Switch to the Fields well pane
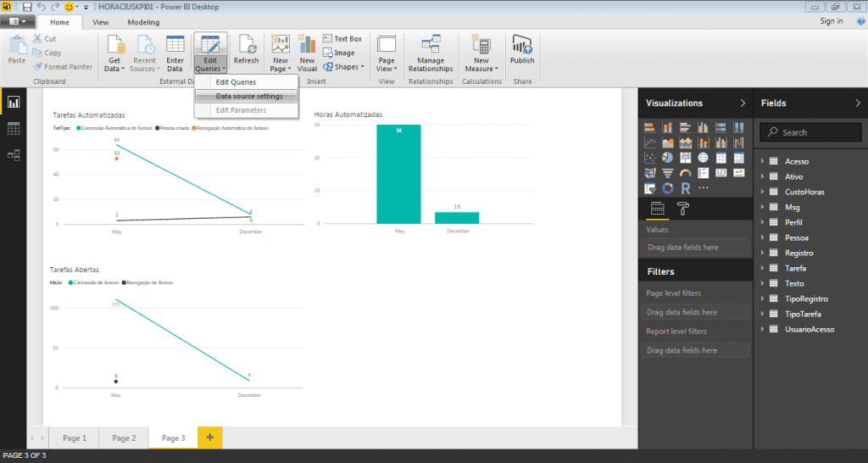The height and width of the screenshot is (463, 868). [x=657, y=209]
